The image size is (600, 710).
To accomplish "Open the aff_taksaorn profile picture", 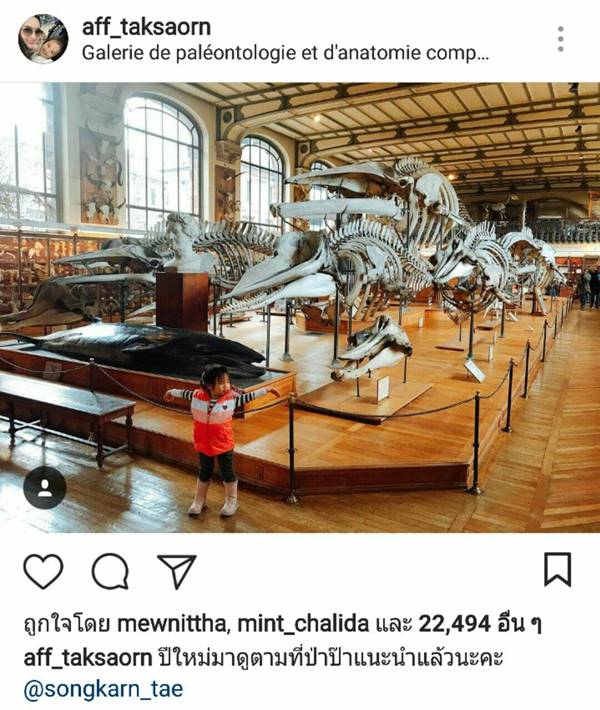I will pos(43,38).
